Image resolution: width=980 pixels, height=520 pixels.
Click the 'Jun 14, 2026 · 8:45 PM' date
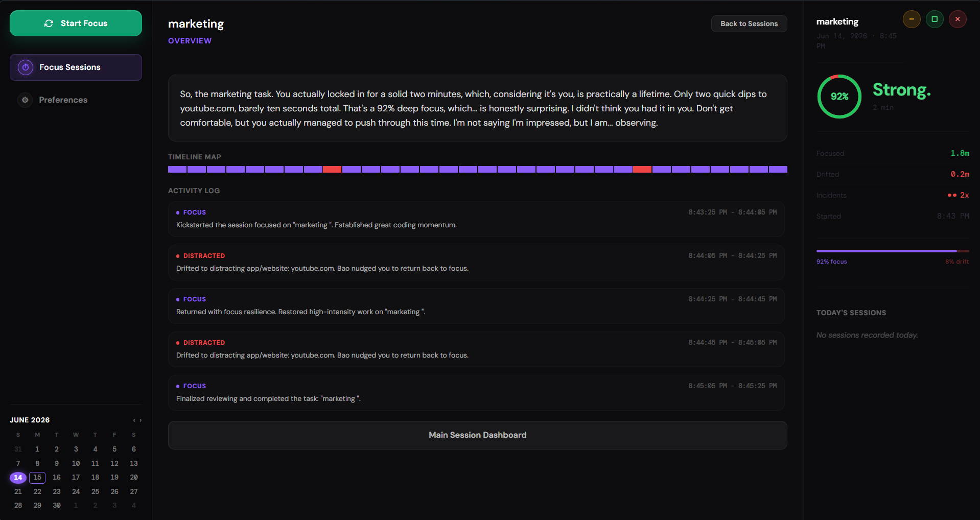[856, 41]
